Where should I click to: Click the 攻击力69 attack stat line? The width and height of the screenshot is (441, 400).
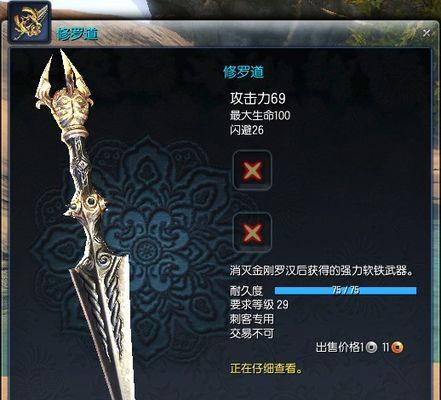point(258,98)
